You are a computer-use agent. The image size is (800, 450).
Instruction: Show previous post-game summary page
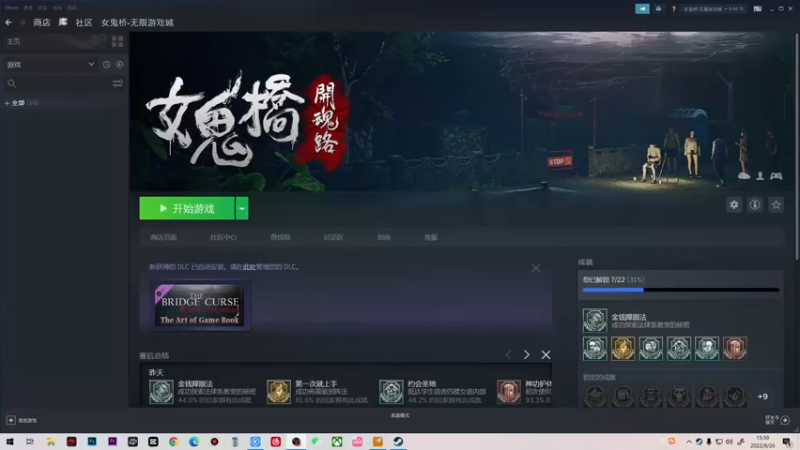click(x=508, y=355)
